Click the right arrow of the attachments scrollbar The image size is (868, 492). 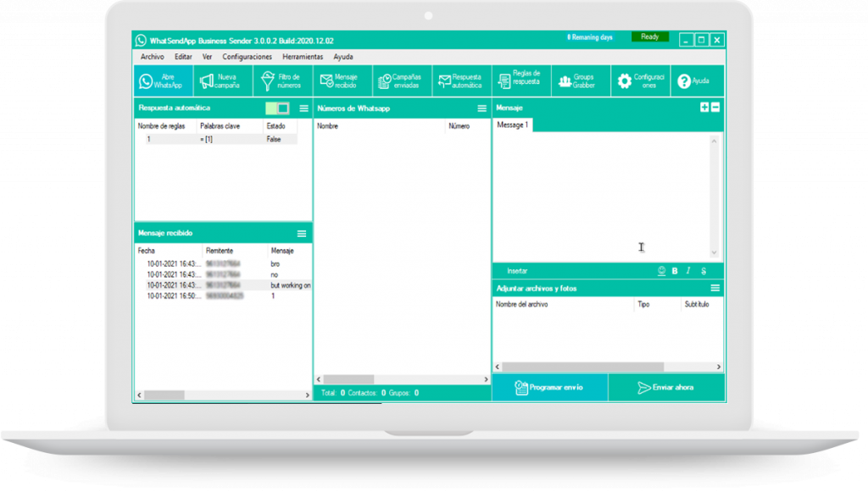[719, 367]
